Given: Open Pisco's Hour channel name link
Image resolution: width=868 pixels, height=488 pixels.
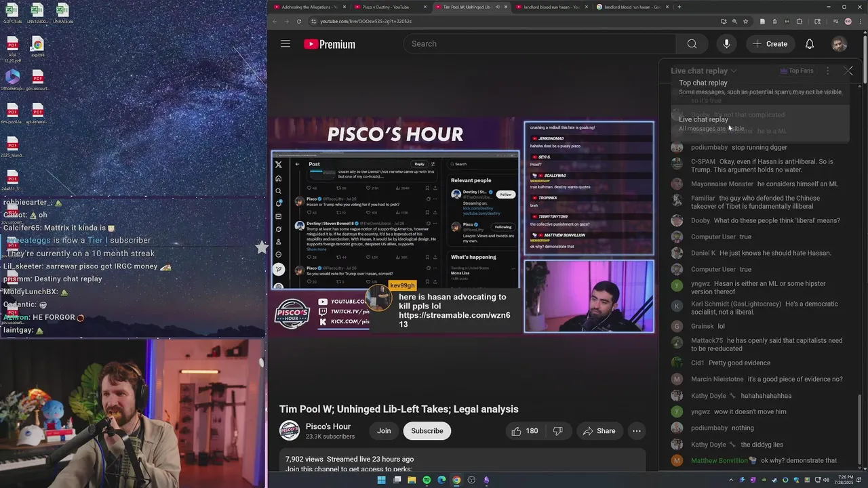Looking at the screenshot, I should tap(328, 426).
